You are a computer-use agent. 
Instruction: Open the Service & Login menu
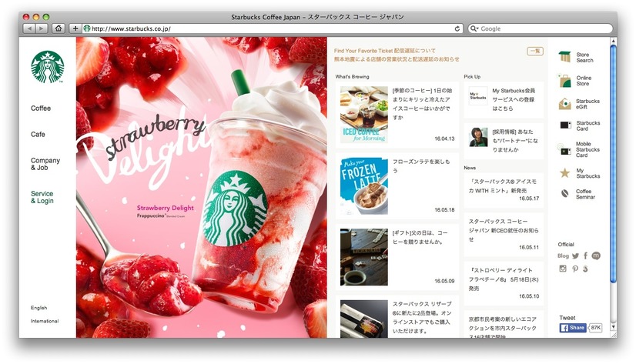42,197
